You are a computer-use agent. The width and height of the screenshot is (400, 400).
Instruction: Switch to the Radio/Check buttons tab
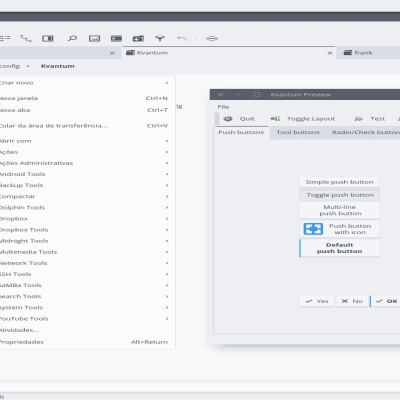(x=366, y=132)
